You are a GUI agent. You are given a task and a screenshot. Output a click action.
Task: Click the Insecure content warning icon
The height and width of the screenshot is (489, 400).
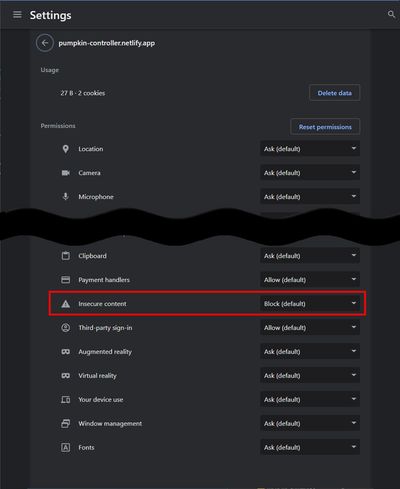click(x=66, y=304)
